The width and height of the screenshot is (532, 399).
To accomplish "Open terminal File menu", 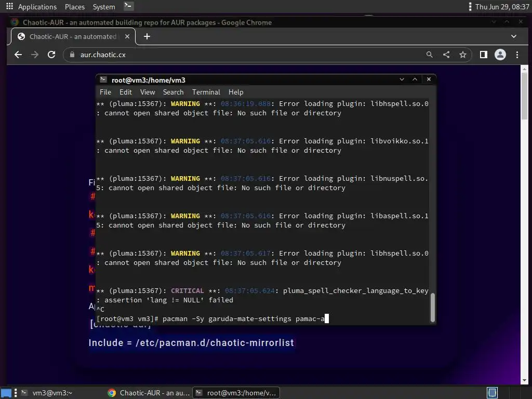I will click(105, 92).
